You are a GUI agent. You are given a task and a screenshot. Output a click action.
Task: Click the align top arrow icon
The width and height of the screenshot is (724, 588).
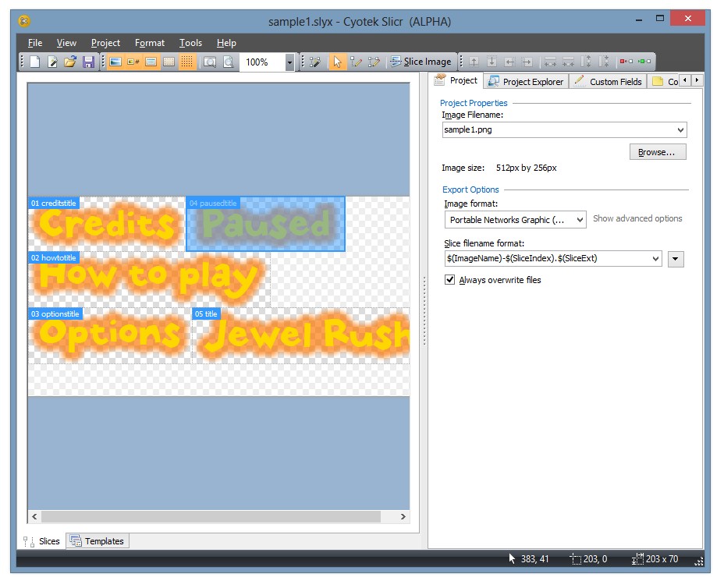(474, 62)
